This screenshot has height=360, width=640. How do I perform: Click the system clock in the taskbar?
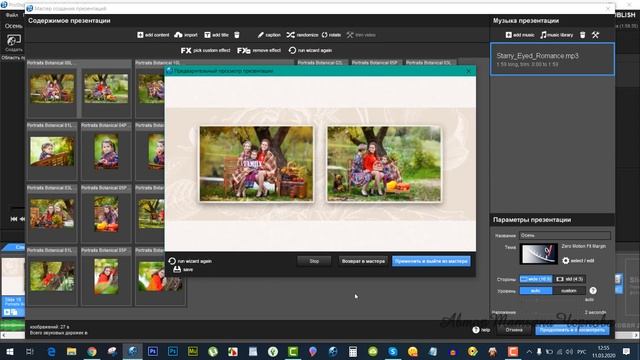(603, 351)
